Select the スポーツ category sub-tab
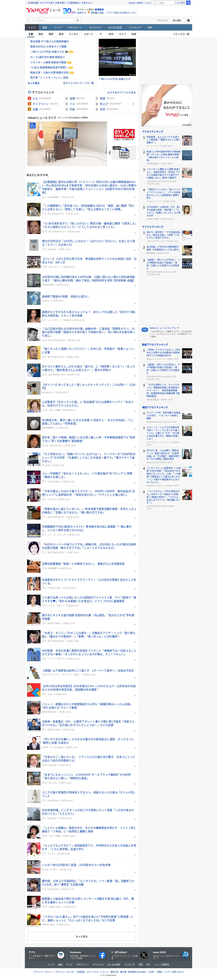The image size is (217, 980). pyautogui.click(x=89, y=34)
